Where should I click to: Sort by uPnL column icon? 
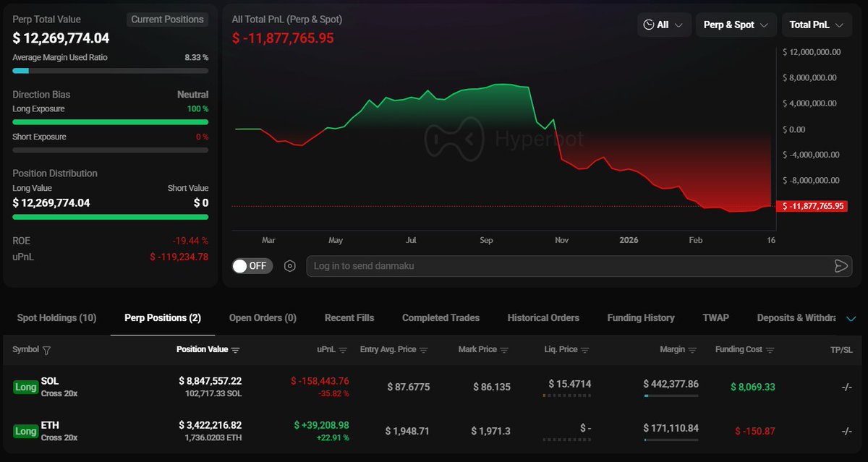coord(343,350)
